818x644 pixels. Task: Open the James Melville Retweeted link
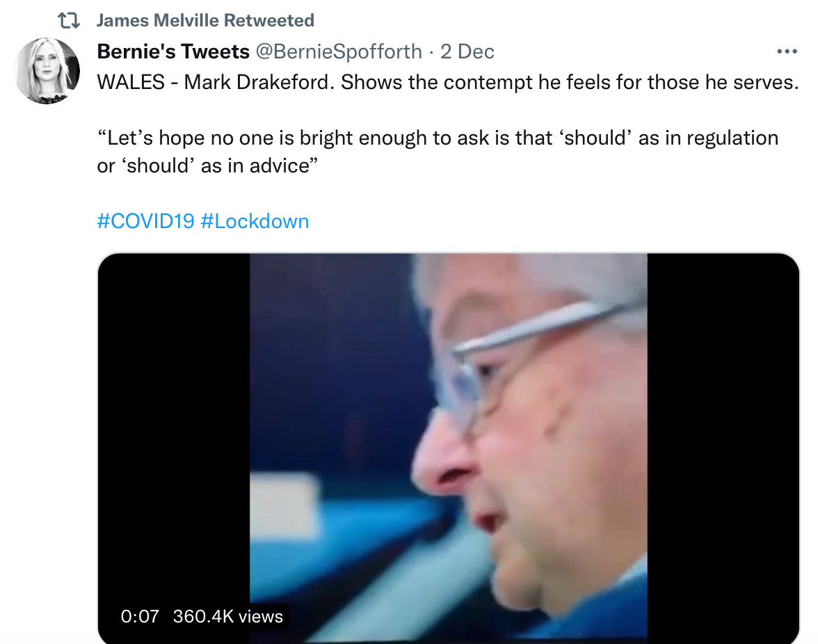tap(205, 21)
